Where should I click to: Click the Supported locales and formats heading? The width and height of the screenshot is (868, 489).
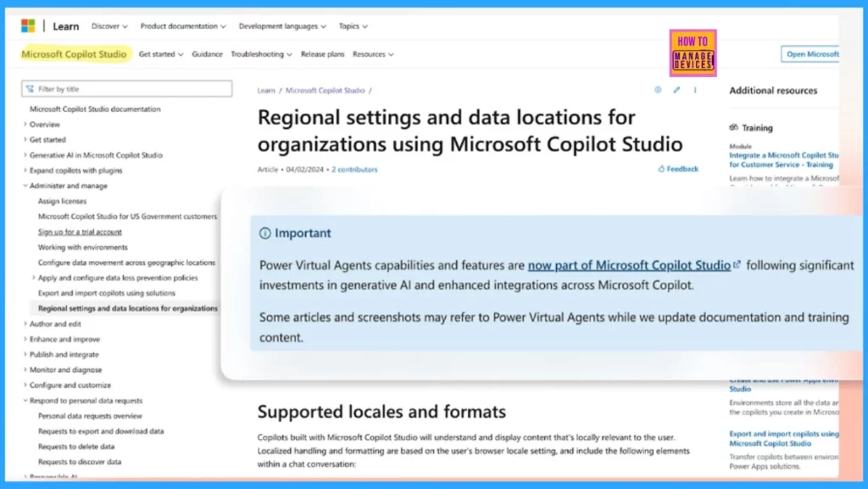[x=381, y=412]
